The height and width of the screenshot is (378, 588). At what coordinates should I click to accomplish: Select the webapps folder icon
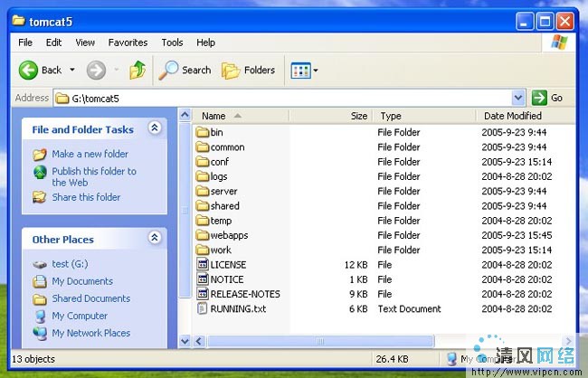[x=203, y=235]
